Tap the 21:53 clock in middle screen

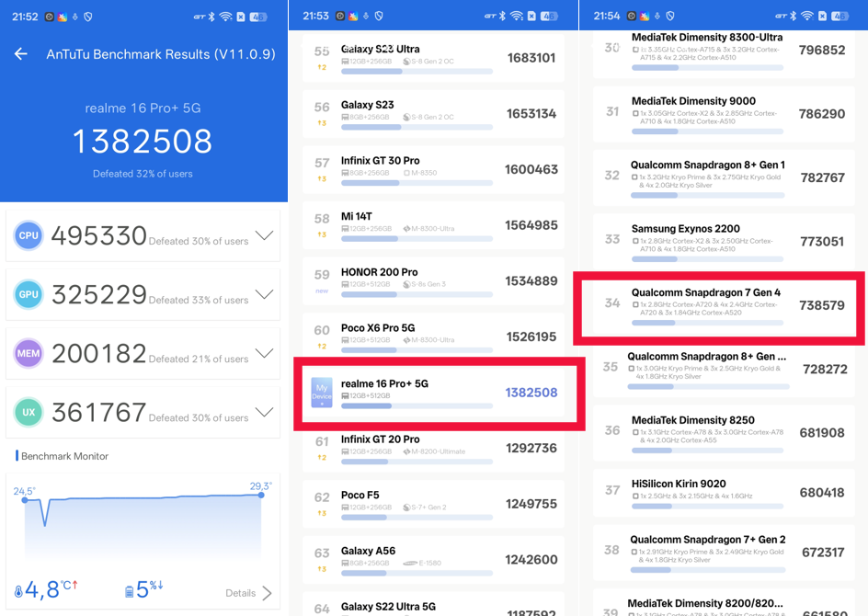click(x=315, y=16)
